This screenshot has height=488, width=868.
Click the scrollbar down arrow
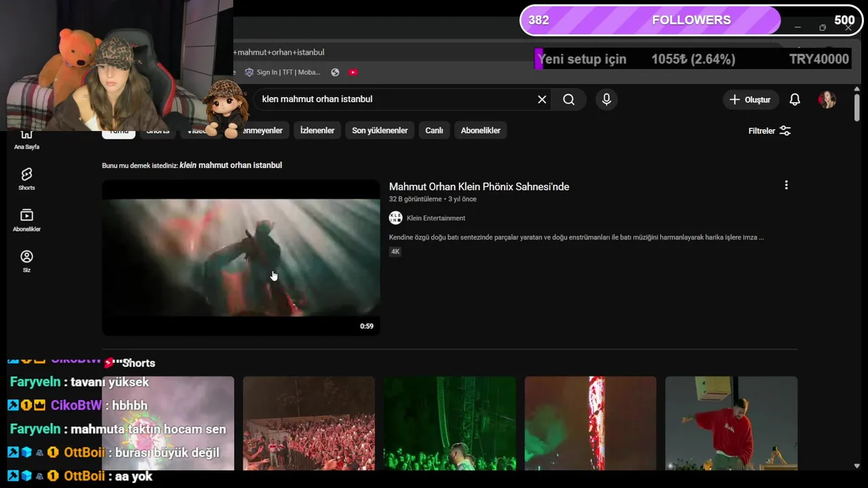857,466
